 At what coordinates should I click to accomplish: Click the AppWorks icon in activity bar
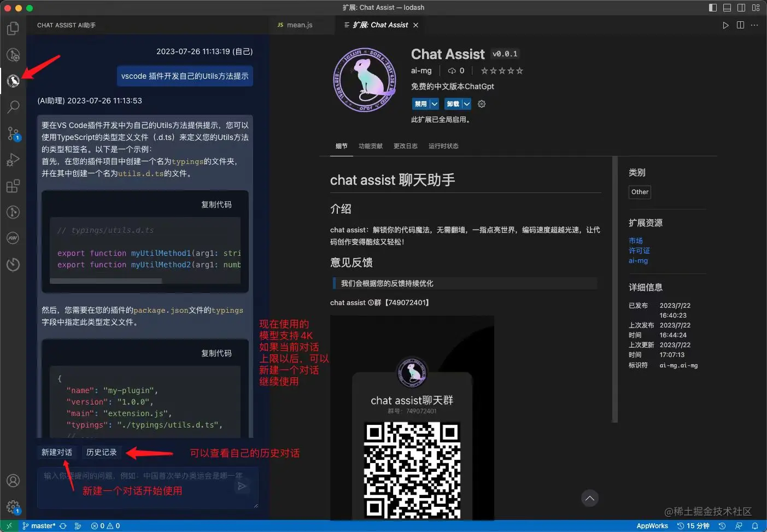pyautogui.click(x=13, y=238)
